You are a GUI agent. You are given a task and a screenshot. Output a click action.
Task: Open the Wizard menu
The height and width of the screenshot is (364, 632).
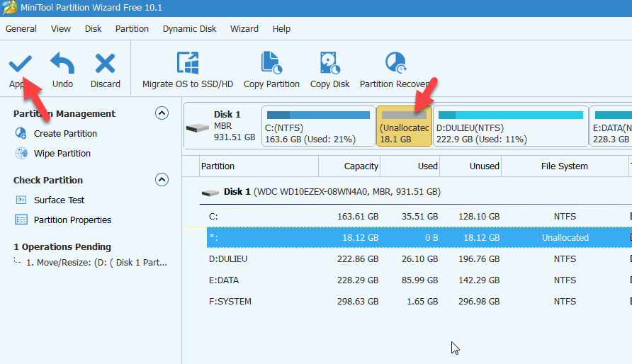pyautogui.click(x=244, y=29)
